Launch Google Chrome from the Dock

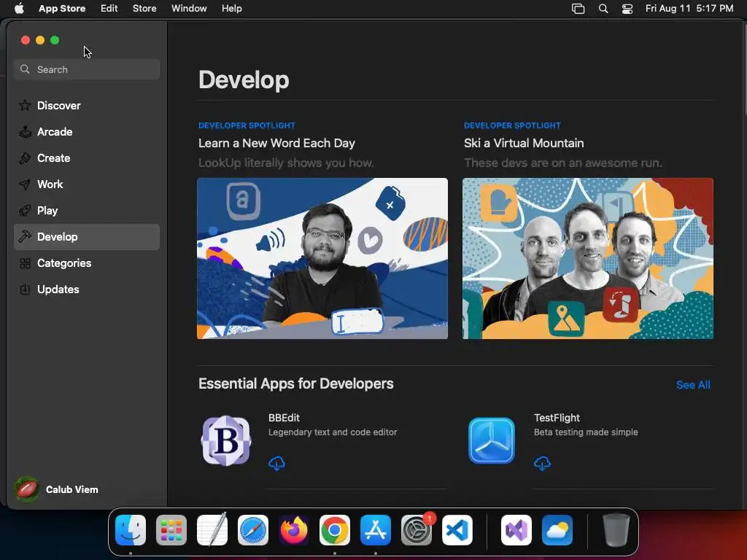pos(334,530)
